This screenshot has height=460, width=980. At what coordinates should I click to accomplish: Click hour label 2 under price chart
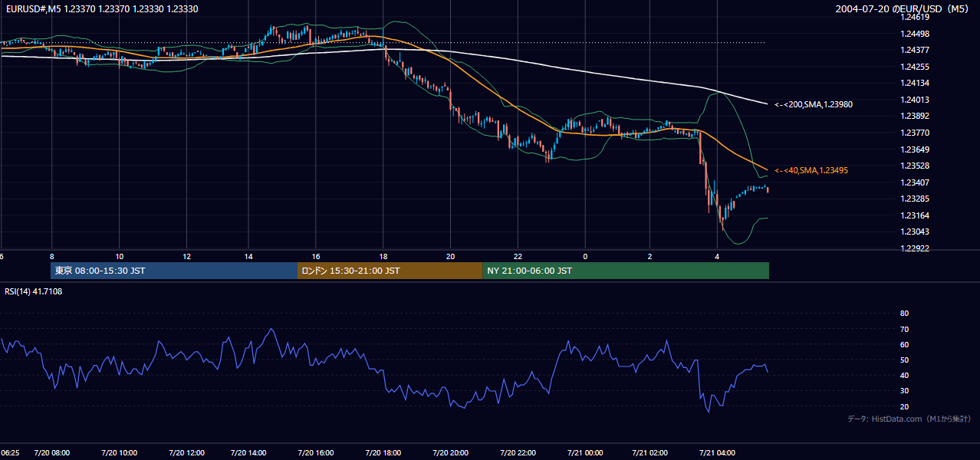(x=649, y=256)
